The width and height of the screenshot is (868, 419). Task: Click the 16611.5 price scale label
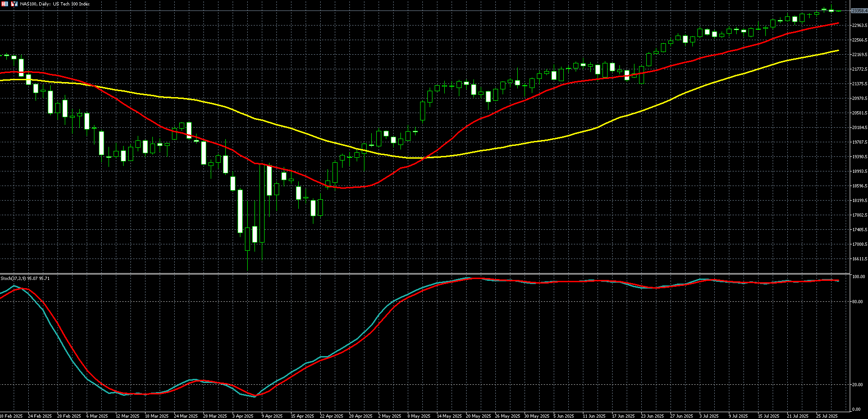pyautogui.click(x=859, y=259)
